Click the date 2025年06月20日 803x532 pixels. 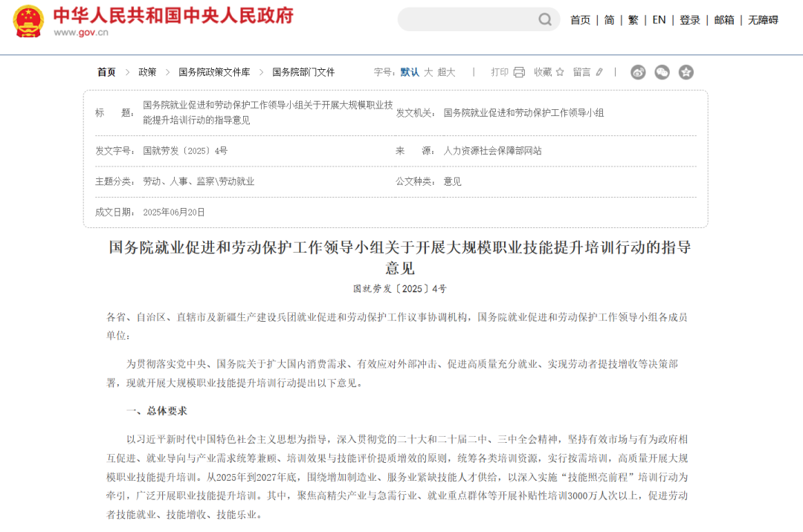coord(173,213)
